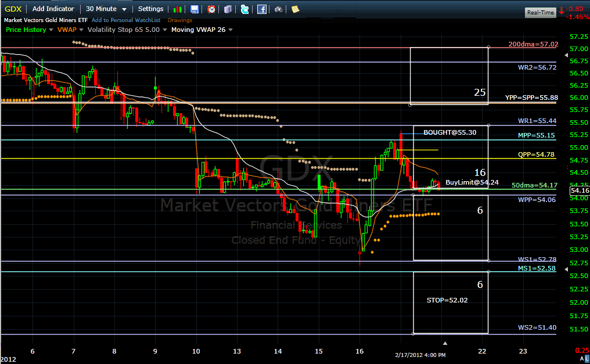590x364 pixels.
Task: Click the current price tag 54.16
Action: click(x=580, y=190)
